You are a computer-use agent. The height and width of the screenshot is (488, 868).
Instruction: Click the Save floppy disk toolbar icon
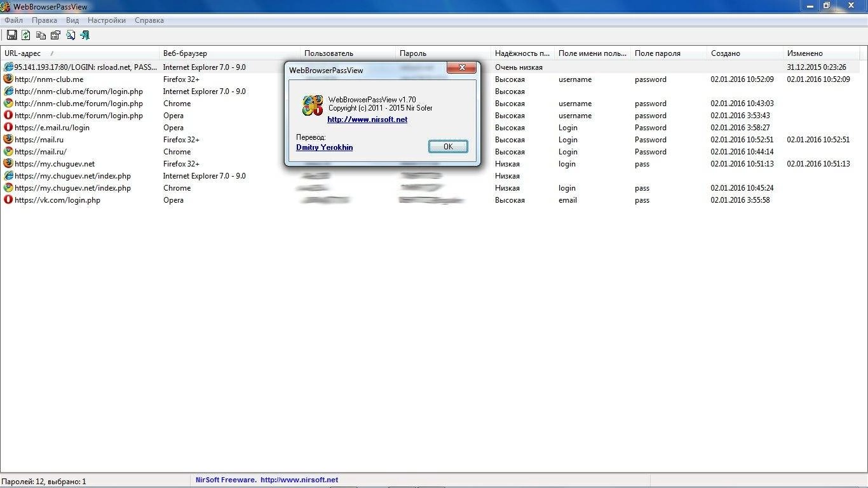pos(11,36)
